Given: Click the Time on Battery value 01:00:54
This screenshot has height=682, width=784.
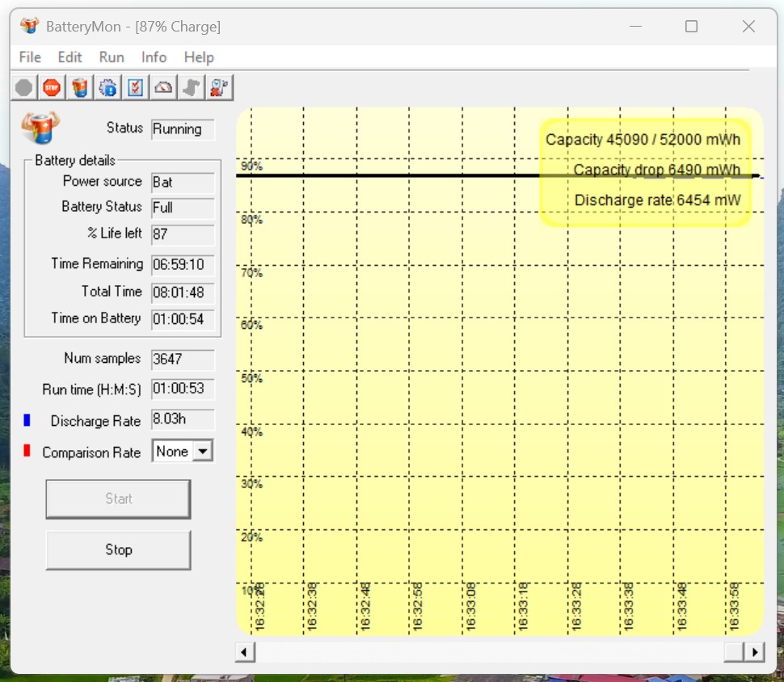Looking at the screenshot, I should click(183, 319).
